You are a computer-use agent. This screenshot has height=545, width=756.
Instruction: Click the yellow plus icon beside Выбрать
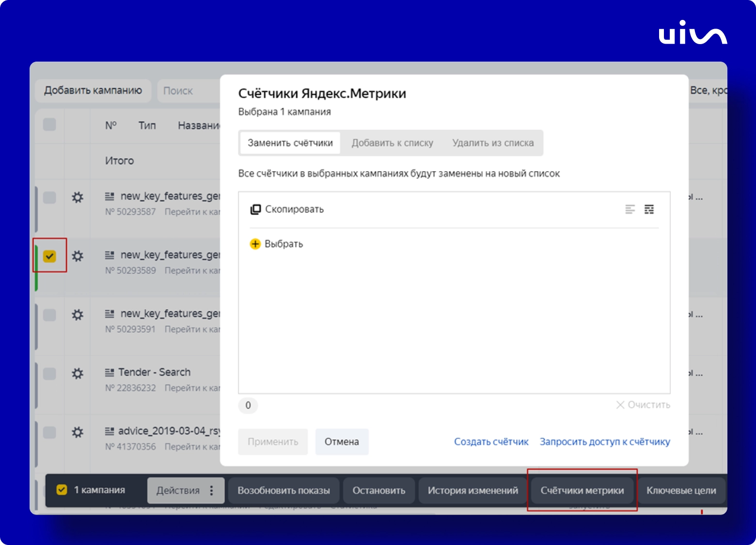pyautogui.click(x=255, y=244)
